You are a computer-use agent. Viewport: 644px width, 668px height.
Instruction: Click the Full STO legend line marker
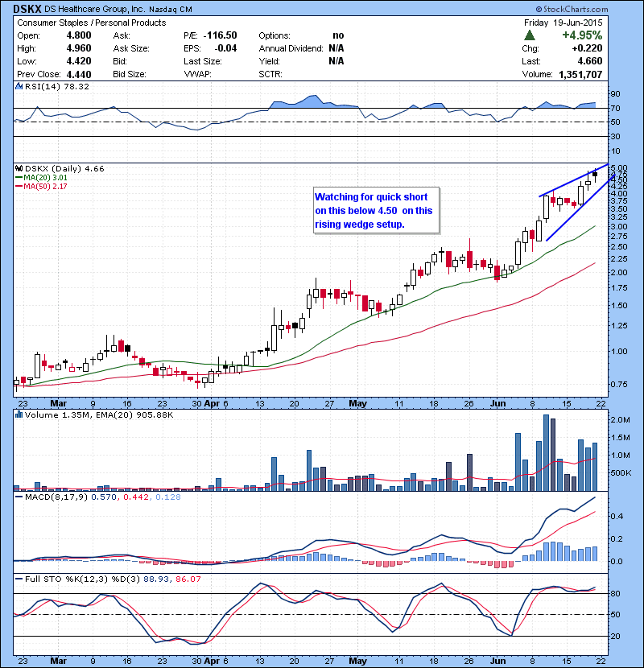[x=19, y=579]
